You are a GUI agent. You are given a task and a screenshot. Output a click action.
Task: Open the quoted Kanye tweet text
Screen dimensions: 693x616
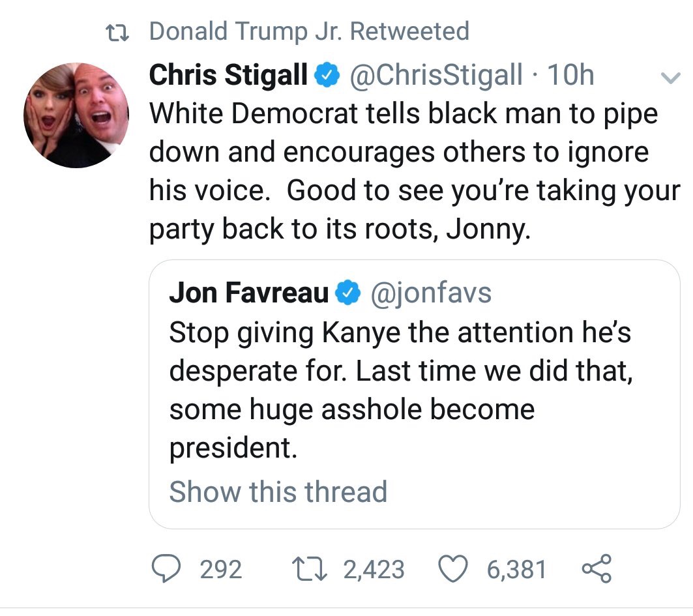coord(400,390)
